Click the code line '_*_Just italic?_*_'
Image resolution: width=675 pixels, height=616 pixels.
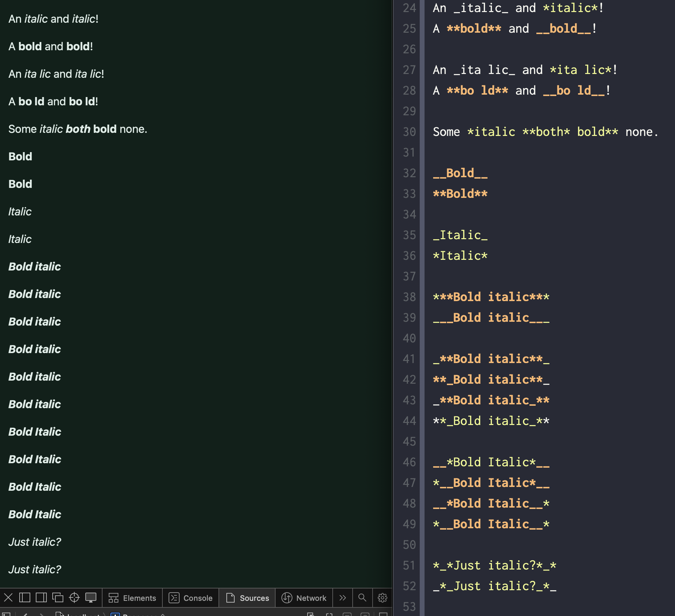(495, 586)
